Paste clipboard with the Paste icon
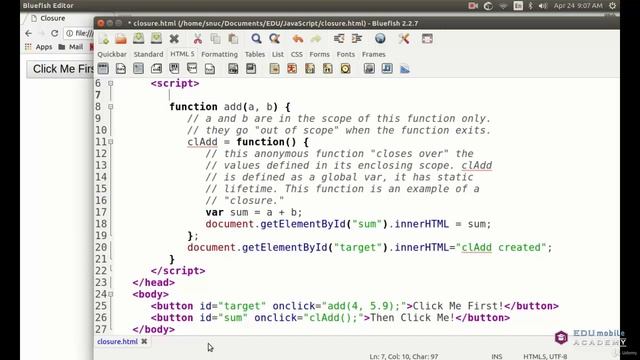Screen dimensions: 640x360 point(233,39)
